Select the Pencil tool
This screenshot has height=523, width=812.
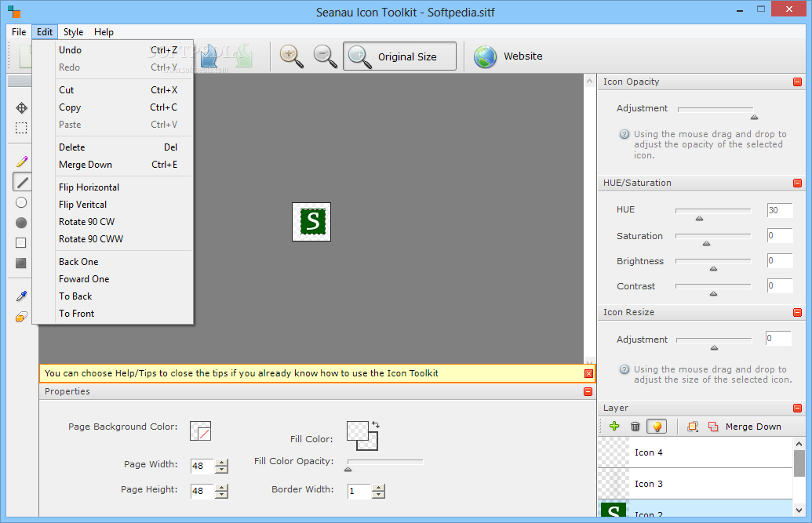coord(21,162)
